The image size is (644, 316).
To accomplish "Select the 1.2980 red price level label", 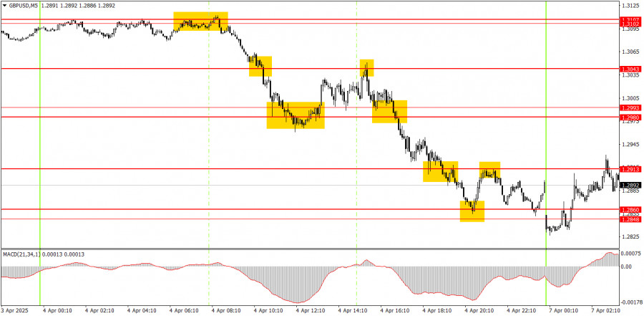I will [630, 118].
